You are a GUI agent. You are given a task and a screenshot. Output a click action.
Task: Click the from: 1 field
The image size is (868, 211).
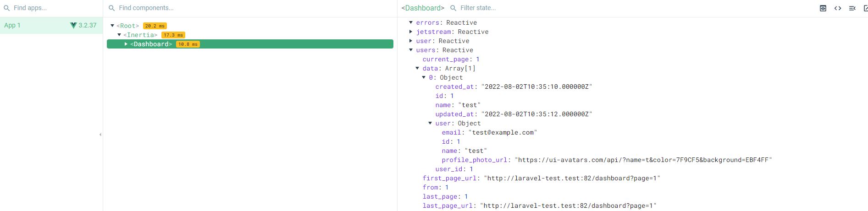(436, 187)
